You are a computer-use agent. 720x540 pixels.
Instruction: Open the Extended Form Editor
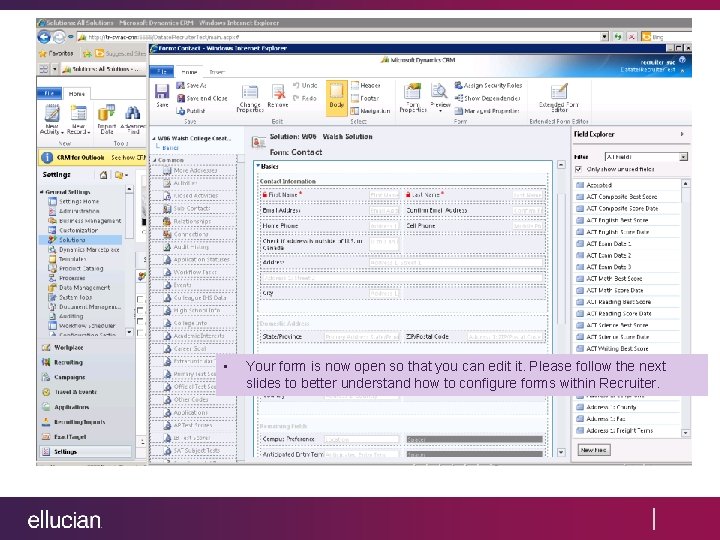(559, 97)
